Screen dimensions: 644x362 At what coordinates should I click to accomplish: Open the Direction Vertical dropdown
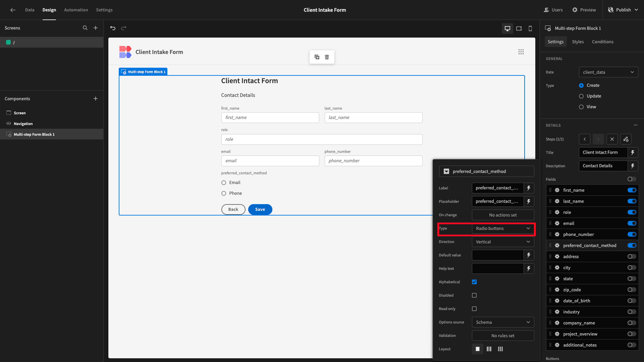[x=503, y=242]
